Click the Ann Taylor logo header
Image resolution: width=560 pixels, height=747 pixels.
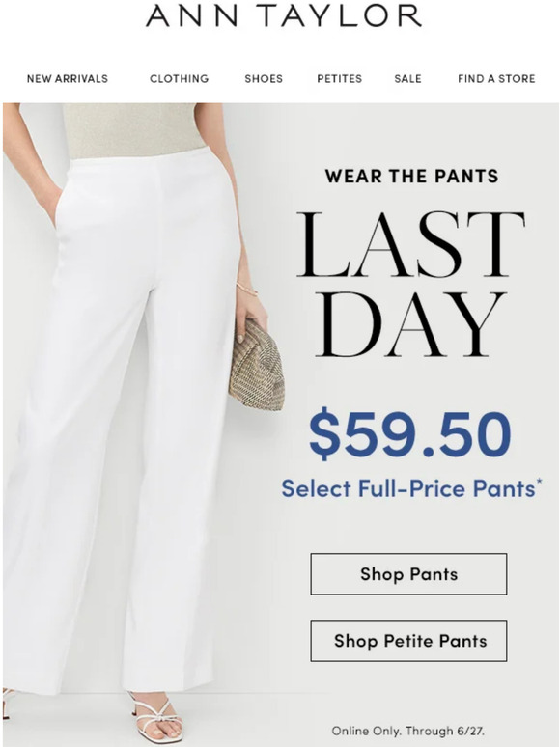(x=284, y=15)
